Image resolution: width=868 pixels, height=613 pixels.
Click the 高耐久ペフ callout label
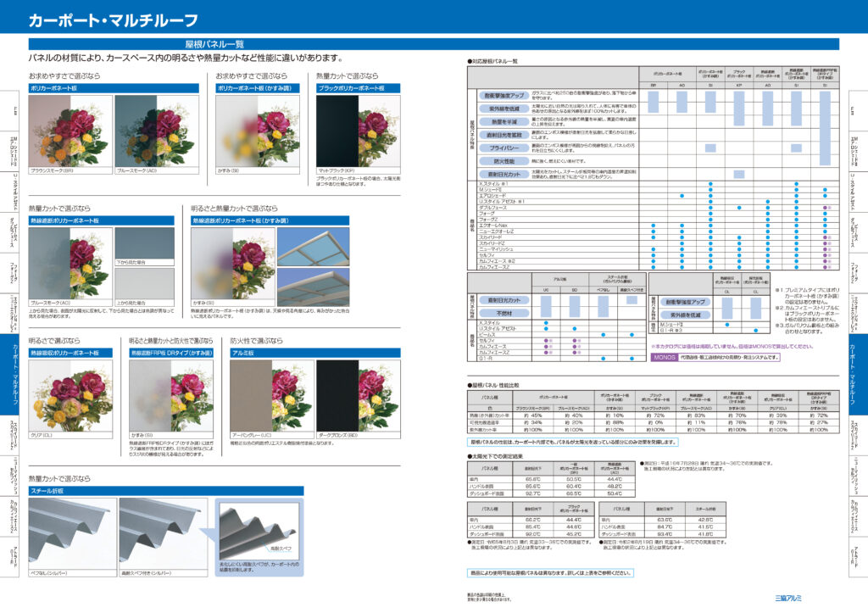coord(281,549)
